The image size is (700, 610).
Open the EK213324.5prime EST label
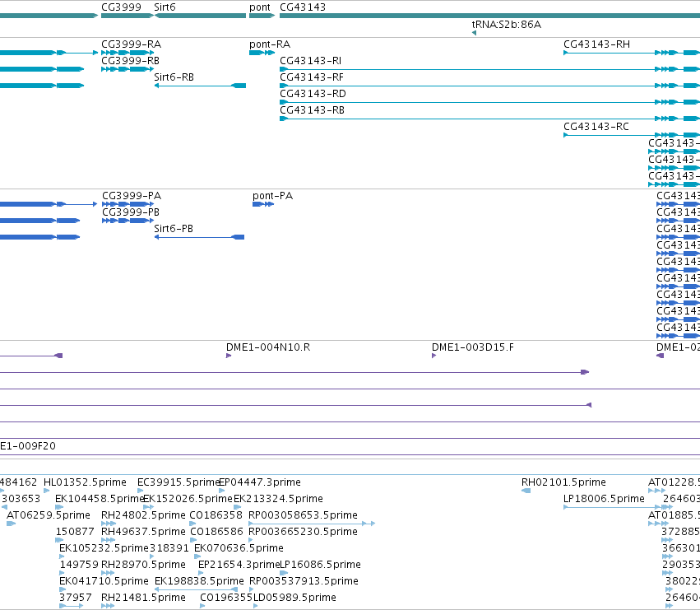coord(279,499)
